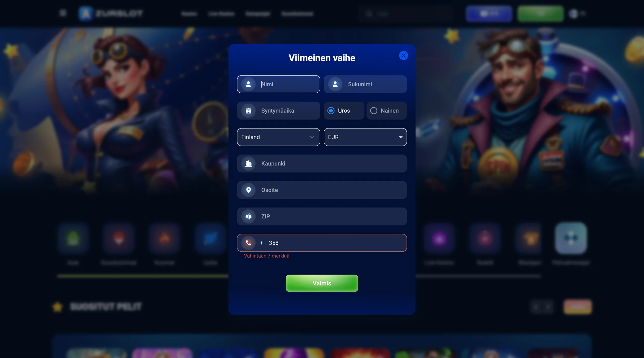Focus the Kaupunki city field

(322, 163)
